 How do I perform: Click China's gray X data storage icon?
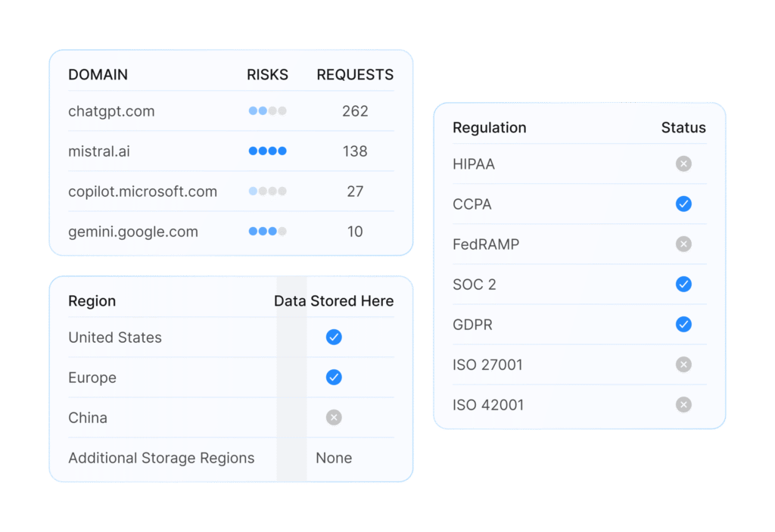(x=334, y=418)
